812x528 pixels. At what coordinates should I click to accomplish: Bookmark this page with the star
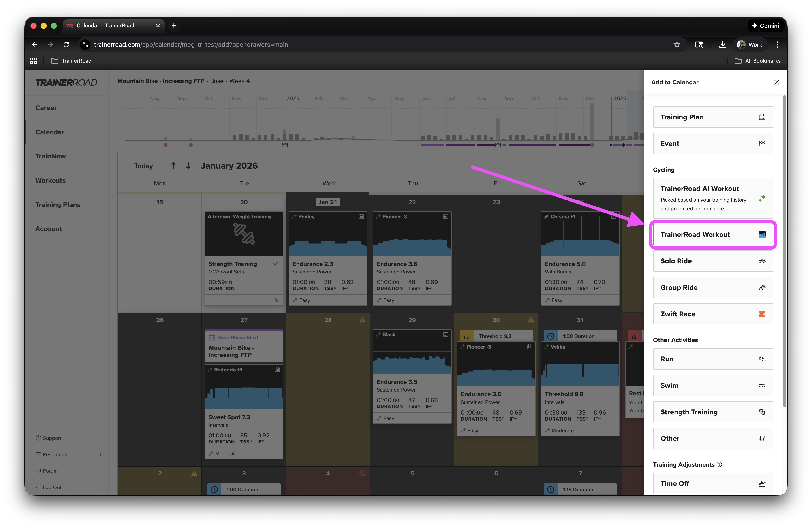677,45
